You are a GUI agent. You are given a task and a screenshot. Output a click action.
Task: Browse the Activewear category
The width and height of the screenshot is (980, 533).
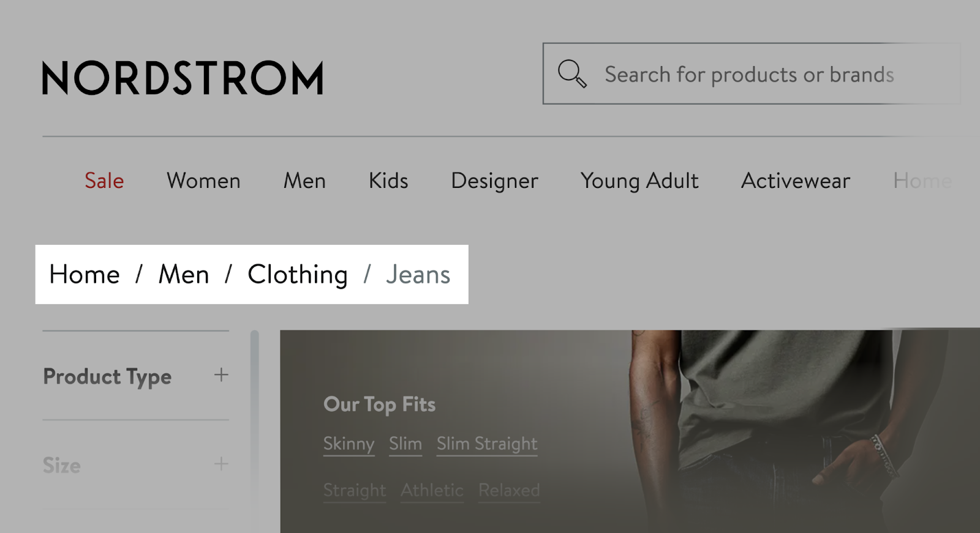coord(795,181)
